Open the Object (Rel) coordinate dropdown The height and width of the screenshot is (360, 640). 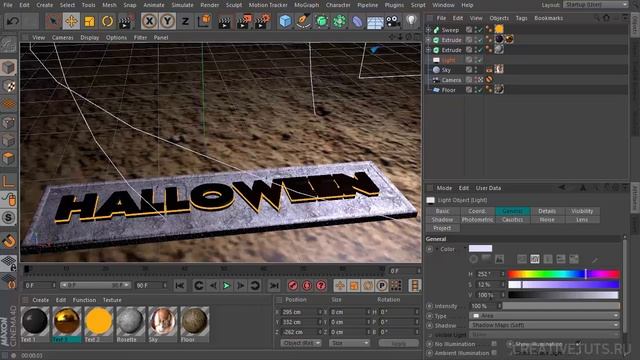point(301,343)
